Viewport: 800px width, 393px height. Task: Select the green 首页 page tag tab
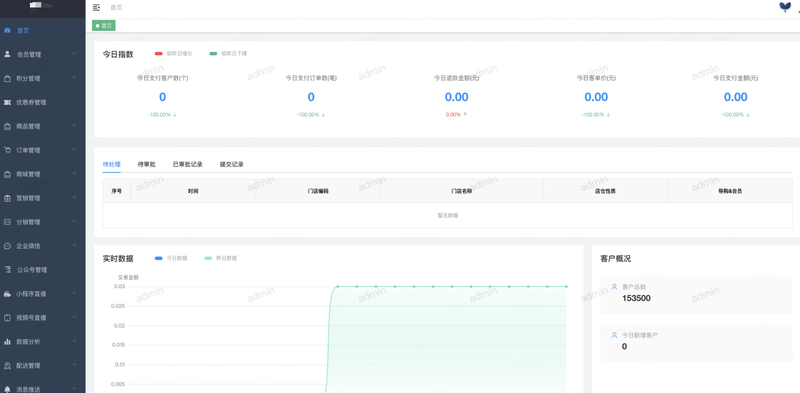coord(104,26)
